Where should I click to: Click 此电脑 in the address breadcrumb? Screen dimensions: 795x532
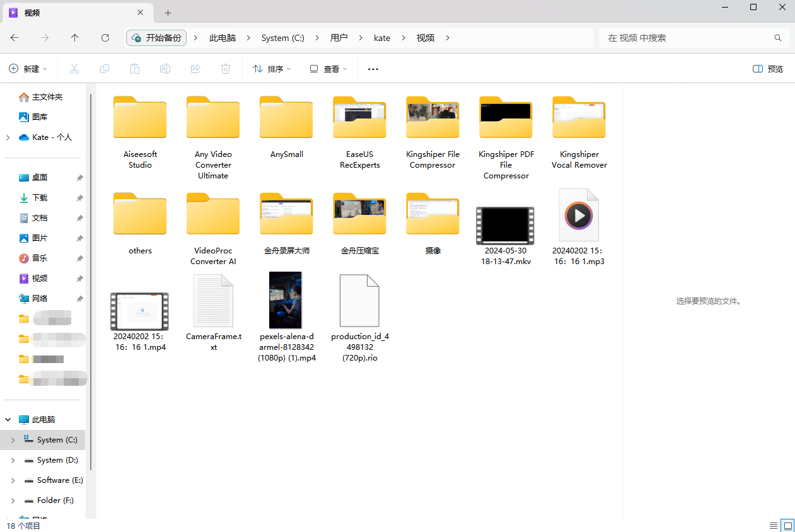(x=223, y=38)
